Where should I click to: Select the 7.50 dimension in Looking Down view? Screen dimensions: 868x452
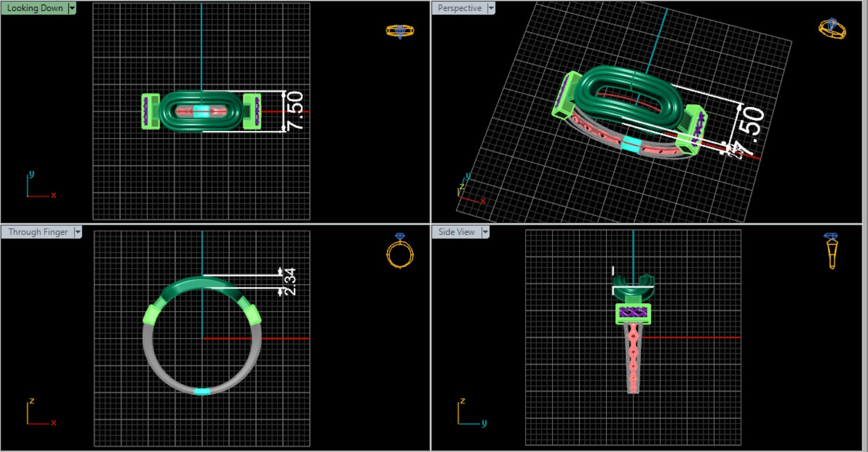(294, 111)
